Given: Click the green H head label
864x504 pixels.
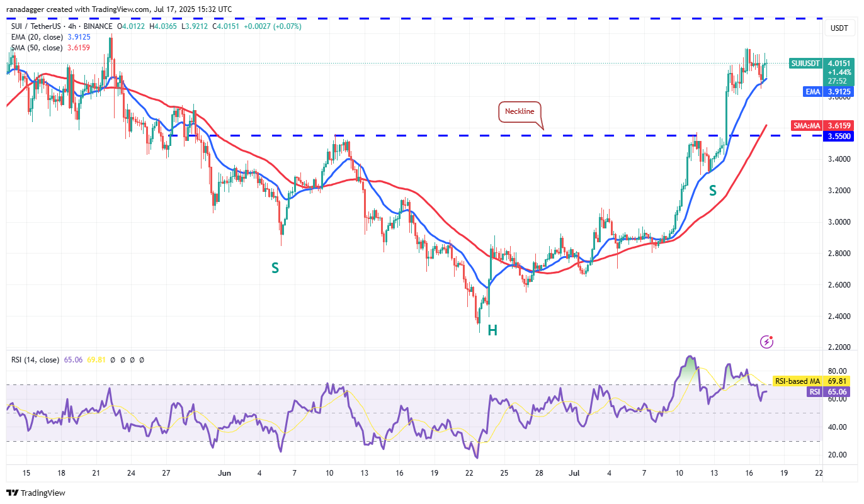Looking at the screenshot, I should coord(492,330).
